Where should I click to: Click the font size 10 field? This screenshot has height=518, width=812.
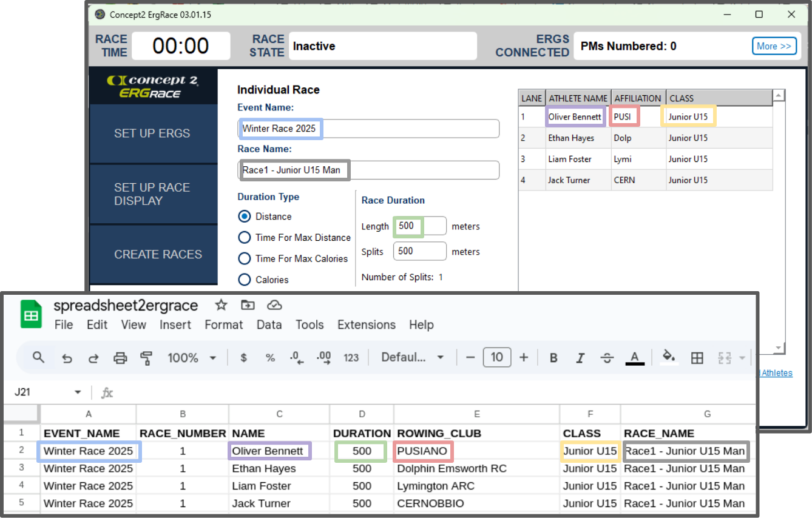click(497, 357)
